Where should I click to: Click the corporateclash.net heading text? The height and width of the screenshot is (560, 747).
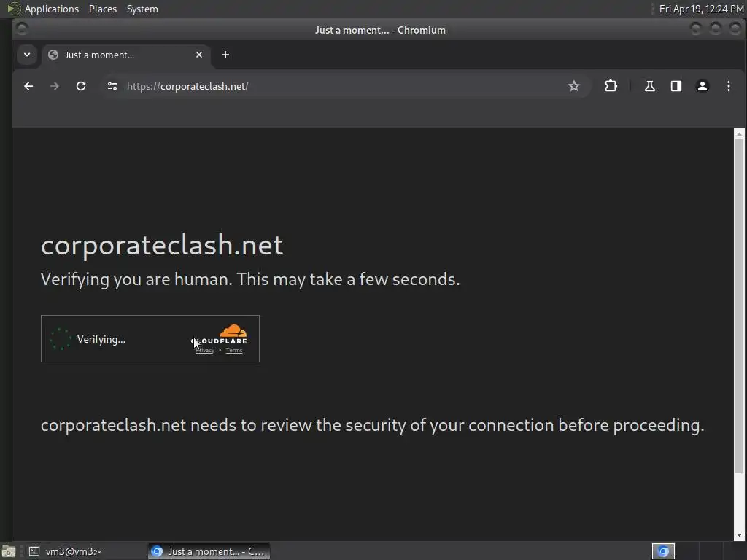tap(162, 245)
